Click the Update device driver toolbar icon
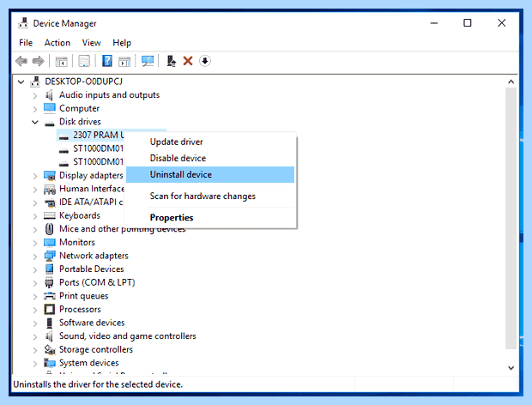532x405 pixels. pyautogui.click(x=171, y=61)
